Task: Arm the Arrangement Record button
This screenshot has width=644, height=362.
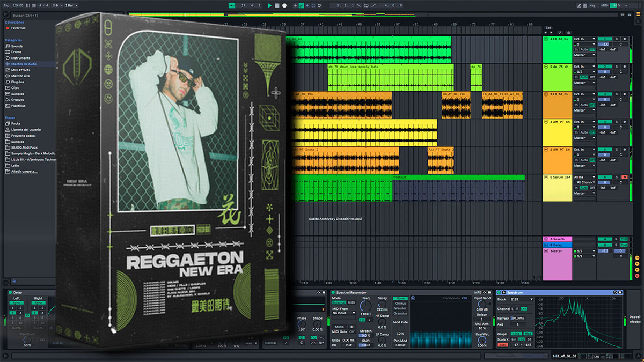Action: click(x=284, y=5)
